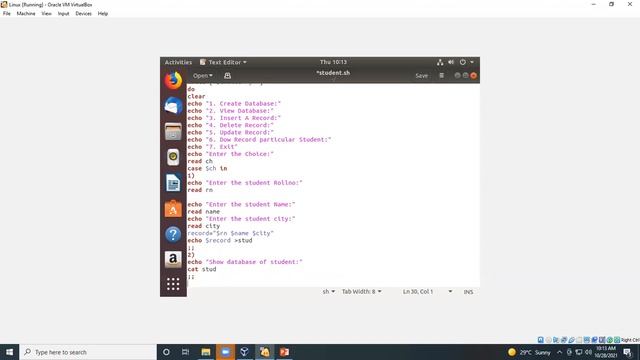Viewport: 640px width, 360px height.
Task: Change language via sh dropdown
Action: pos(329,291)
